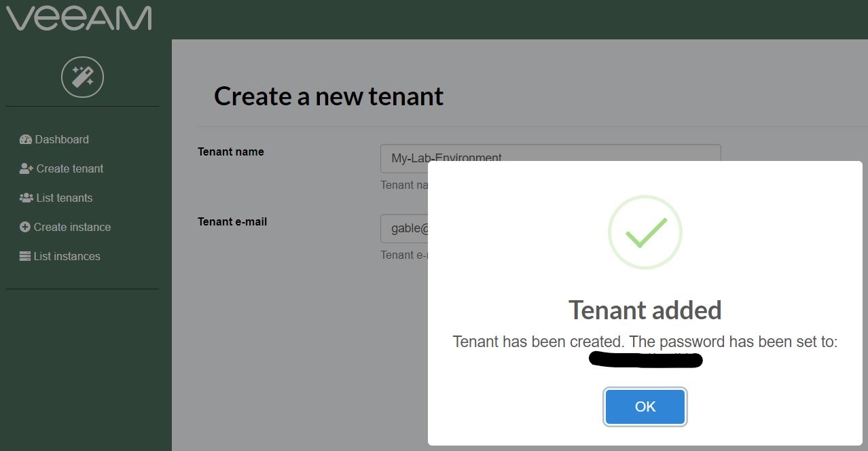Click the Veeam logo in header
The height and width of the screenshot is (451, 868).
click(x=79, y=18)
